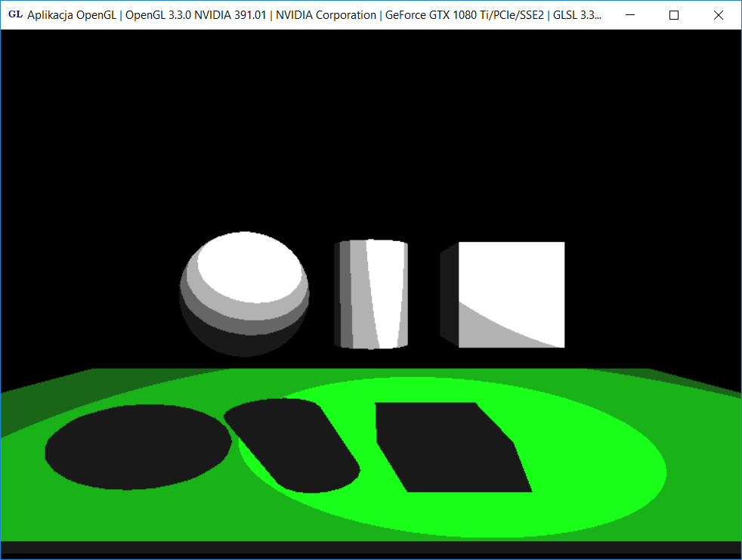Click the sphere's oval shadow on the floor
Viewport: 742px width, 560px height.
(136, 447)
